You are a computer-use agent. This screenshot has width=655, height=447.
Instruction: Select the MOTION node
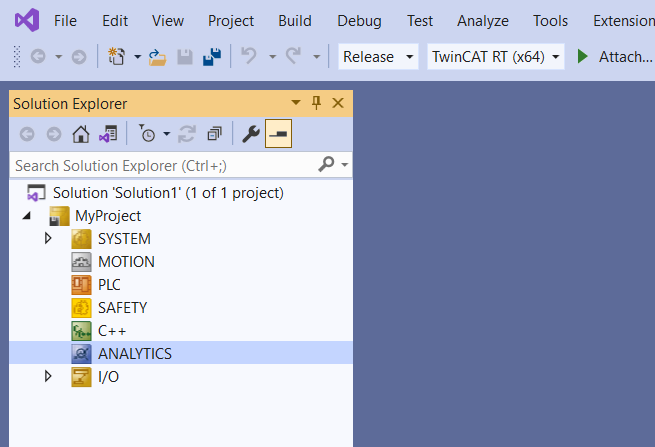point(126,262)
